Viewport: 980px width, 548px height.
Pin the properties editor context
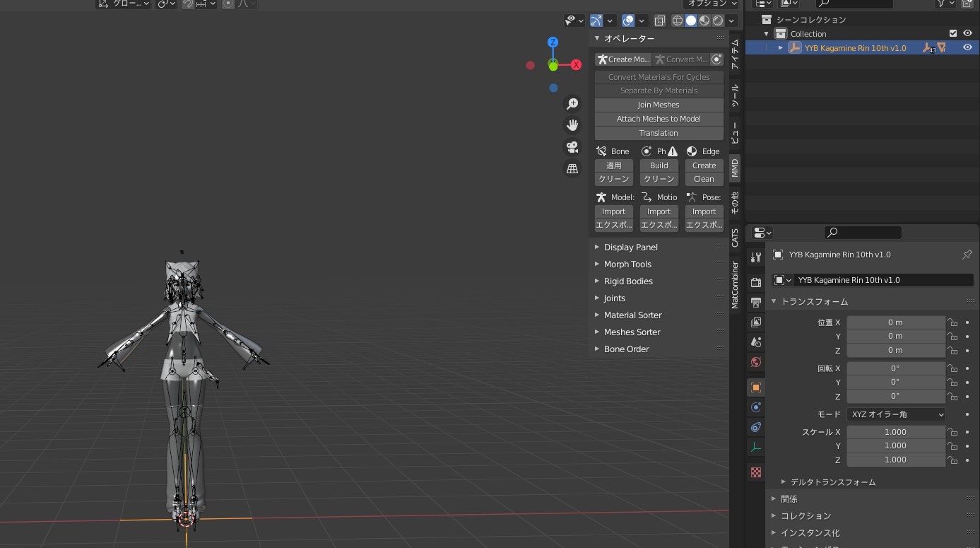967,255
